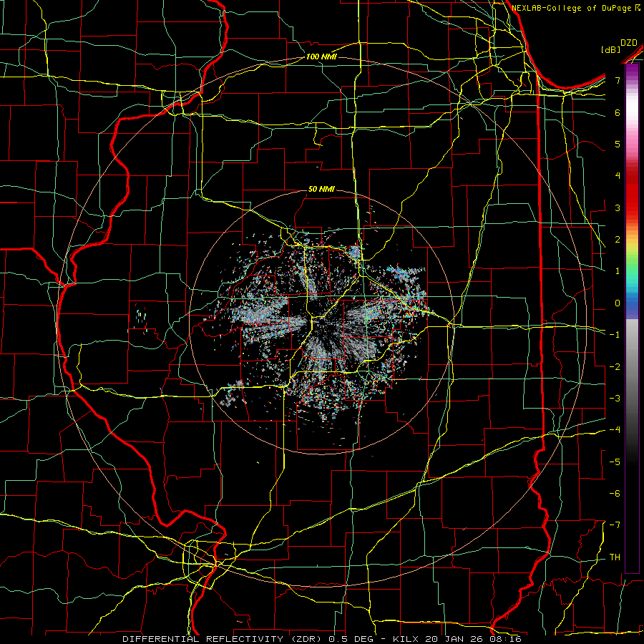Select the 5 value on color scale

pyautogui.click(x=618, y=144)
